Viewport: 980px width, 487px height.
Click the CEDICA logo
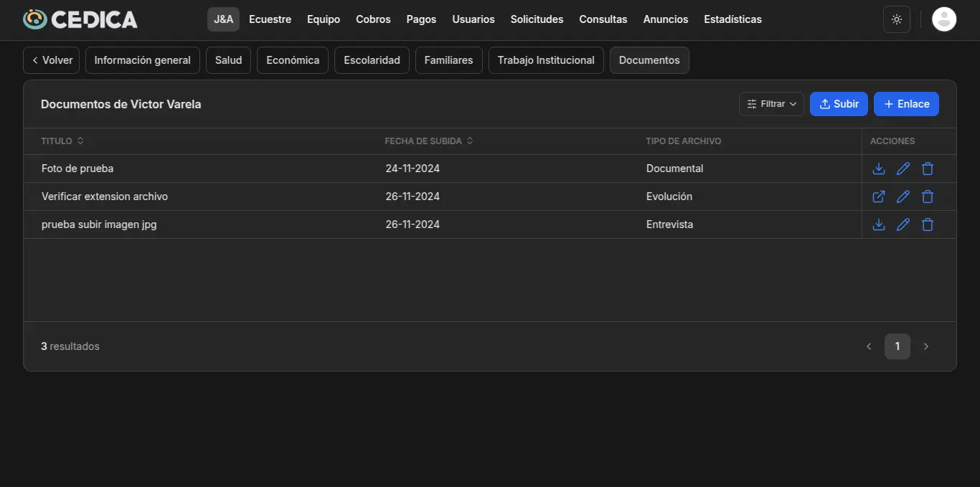pos(80,19)
